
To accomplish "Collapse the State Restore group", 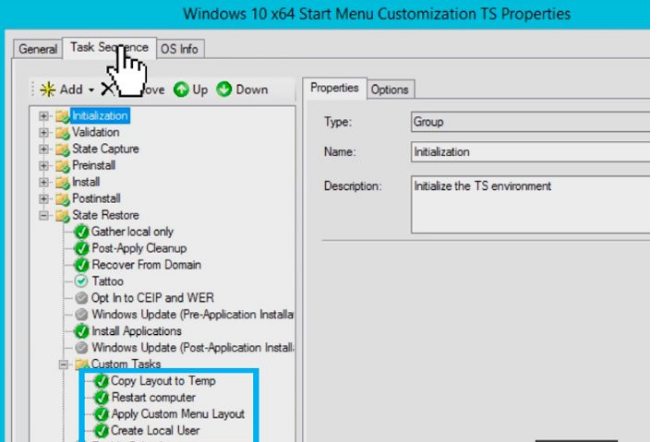I will tap(43, 215).
